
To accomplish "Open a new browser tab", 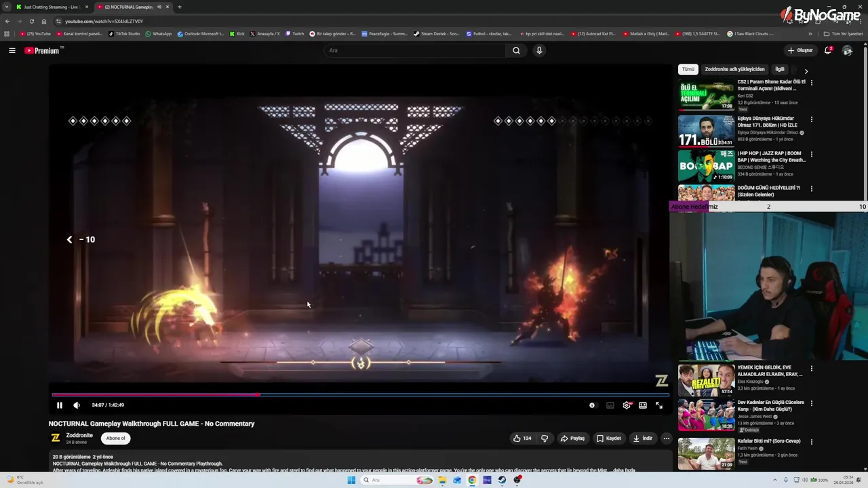I will click(x=179, y=7).
